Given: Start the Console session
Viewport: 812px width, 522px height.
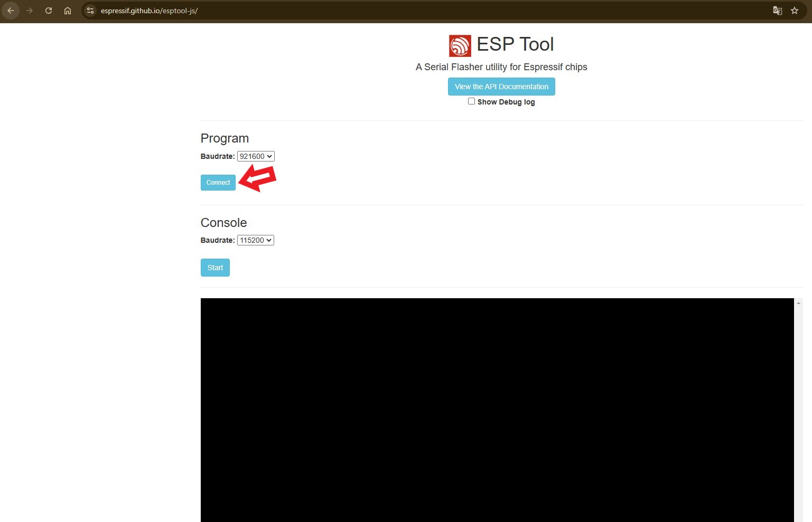Looking at the screenshot, I should pos(215,268).
